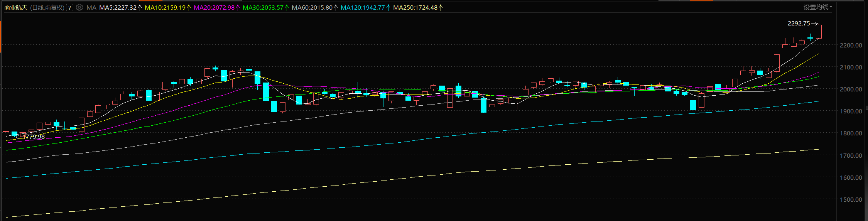Screen dimensions: 868x221
Task: Open the 设置均线 dropdown
Action: click(x=817, y=7)
